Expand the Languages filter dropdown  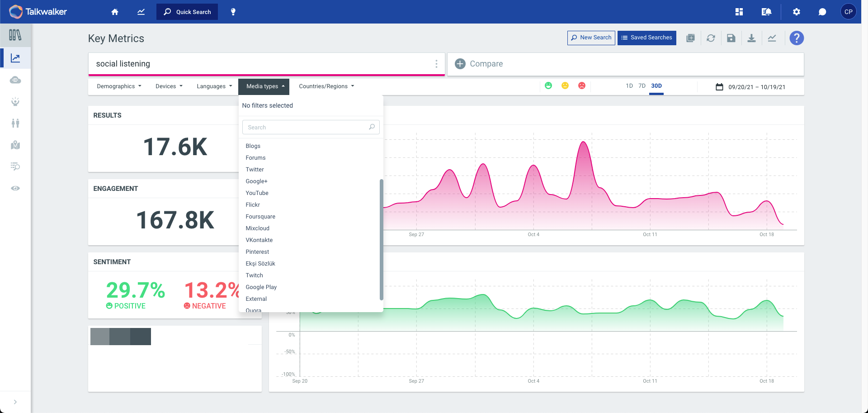pos(214,86)
